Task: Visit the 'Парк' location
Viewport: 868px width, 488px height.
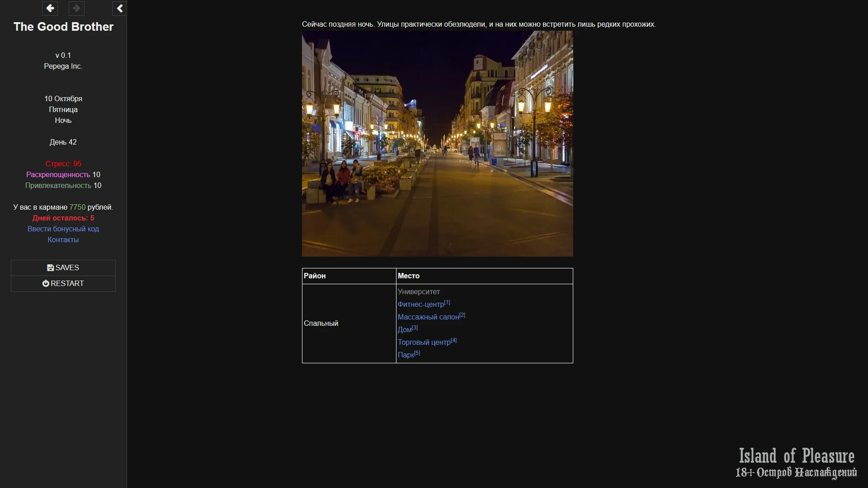Action: 406,355
